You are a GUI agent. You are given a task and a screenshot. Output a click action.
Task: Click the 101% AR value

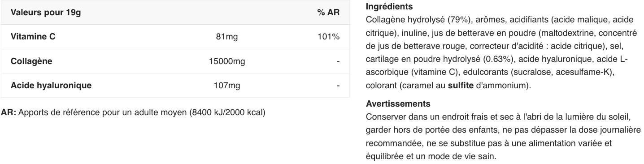pyautogui.click(x=328, y=37)
